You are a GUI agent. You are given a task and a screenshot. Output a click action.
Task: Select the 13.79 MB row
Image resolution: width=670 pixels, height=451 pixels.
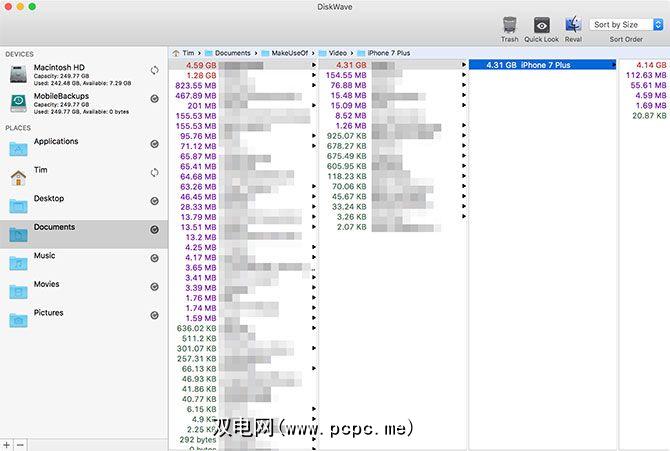[x=244, y=217]
